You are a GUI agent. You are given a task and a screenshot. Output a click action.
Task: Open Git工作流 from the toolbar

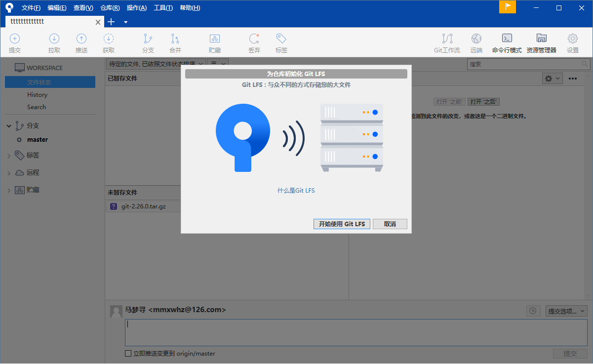pos(447,43)
